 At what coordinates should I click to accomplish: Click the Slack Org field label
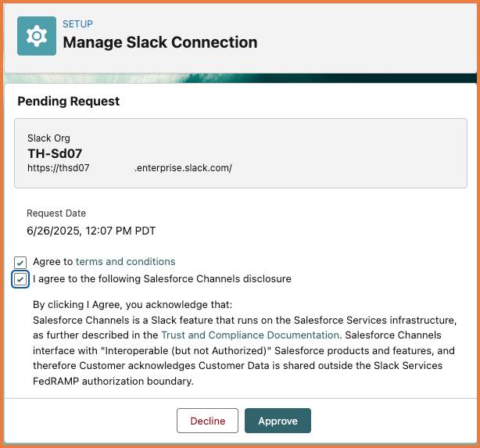(48, 138)
